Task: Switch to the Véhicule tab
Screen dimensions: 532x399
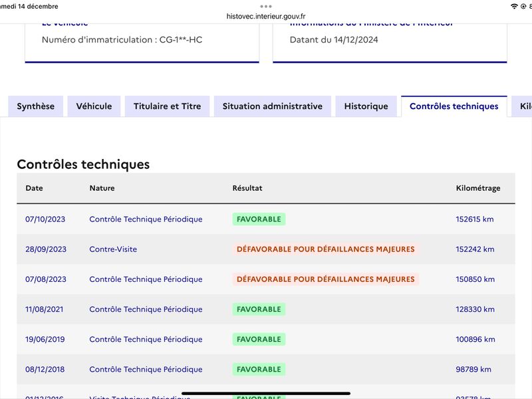Action: click(94, 106)
